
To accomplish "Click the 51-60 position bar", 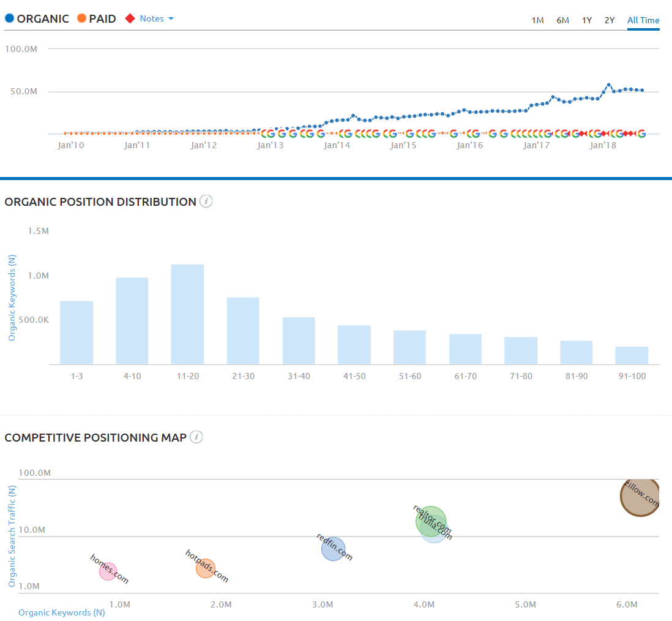I will pyautogui.click(x=409, y=347).
